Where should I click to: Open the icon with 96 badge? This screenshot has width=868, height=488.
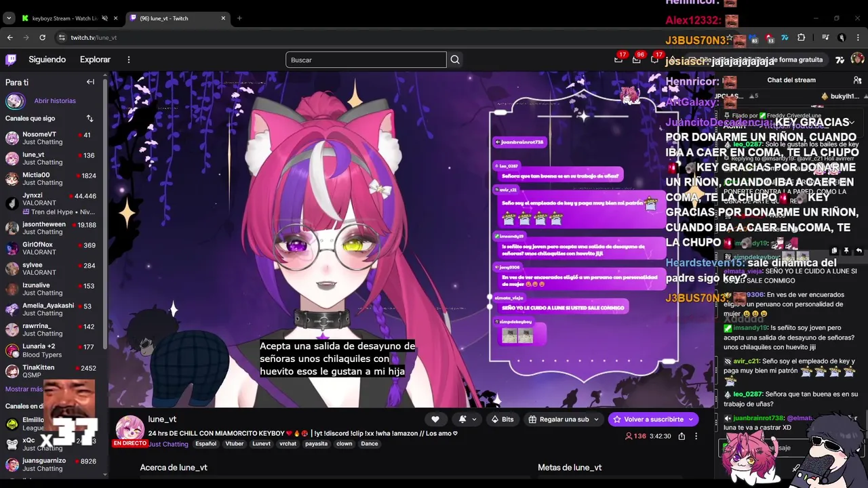tap(636, 60)
